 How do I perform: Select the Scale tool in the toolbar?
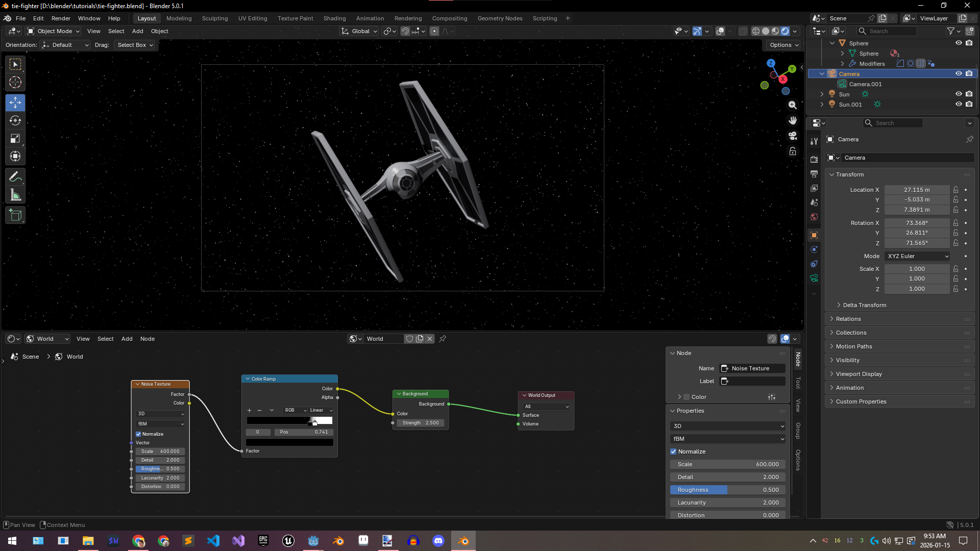click(x=15, y=139)
